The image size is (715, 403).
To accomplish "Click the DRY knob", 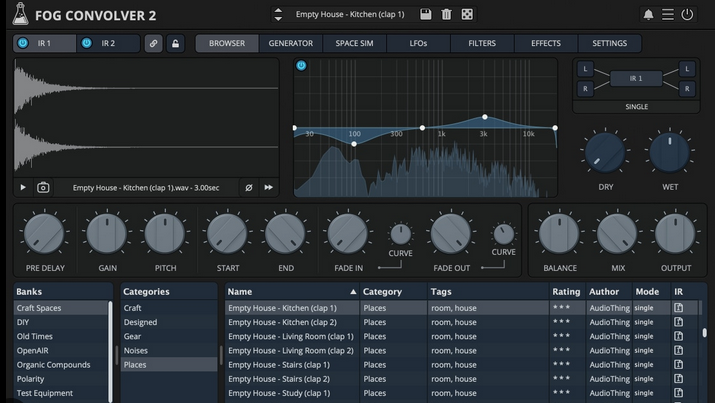I will [x=605, y=153].
